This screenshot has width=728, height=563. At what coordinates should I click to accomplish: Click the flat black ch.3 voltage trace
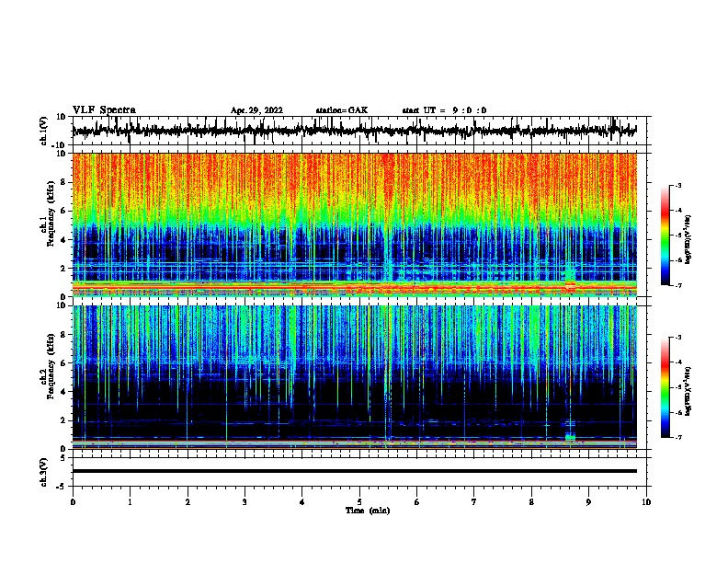tap(354, 471)
